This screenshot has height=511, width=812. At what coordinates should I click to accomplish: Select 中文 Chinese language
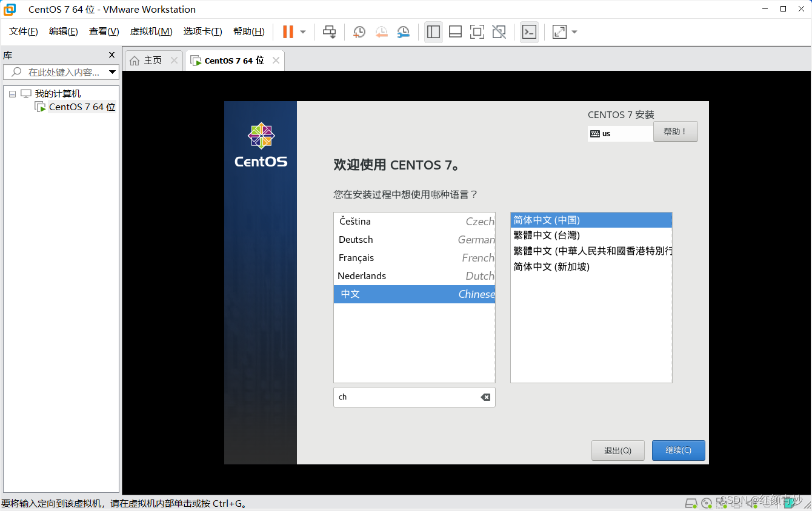coord(414,294)
